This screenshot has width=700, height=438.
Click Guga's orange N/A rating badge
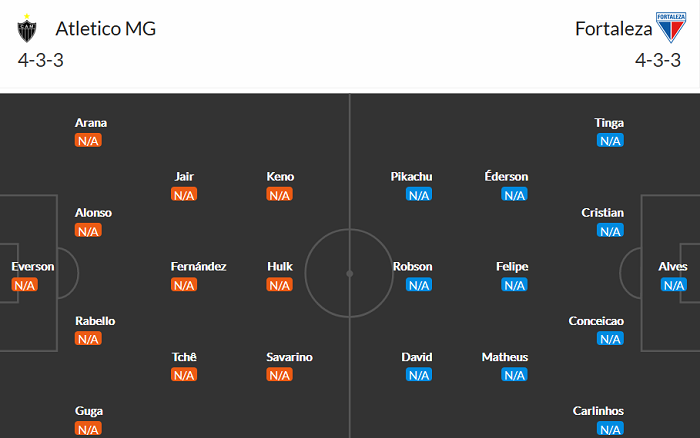click(88, 429)
